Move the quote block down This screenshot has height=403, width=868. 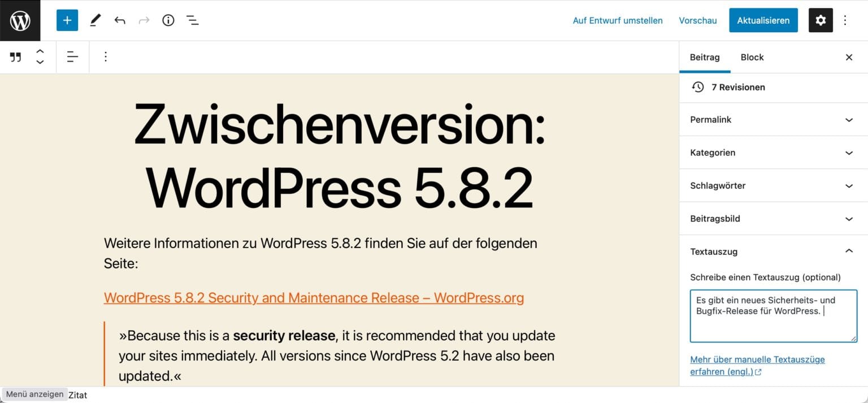point(40,63)
